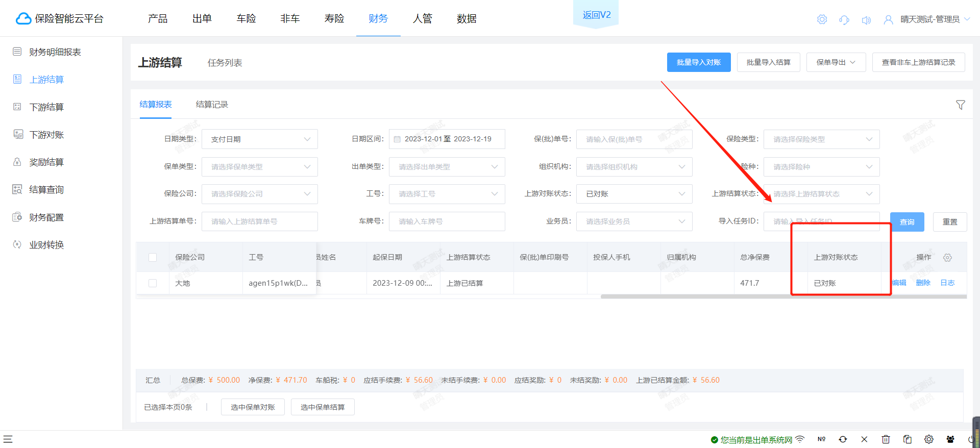
Task: Click the Wi-Fi network icon in bottom bar
Action: coord(800,439)
